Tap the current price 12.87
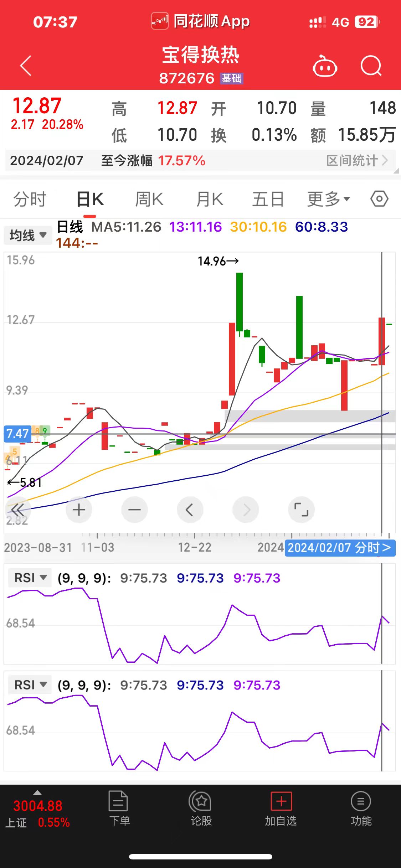The height and width of the screenshot is (868, 401). 37,106
